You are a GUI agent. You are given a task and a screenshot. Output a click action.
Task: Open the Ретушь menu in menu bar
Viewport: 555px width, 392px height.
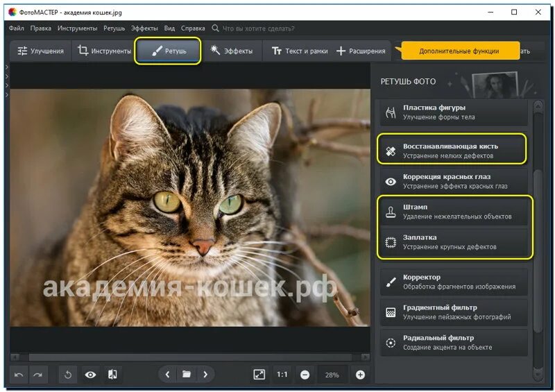point(114,28)
